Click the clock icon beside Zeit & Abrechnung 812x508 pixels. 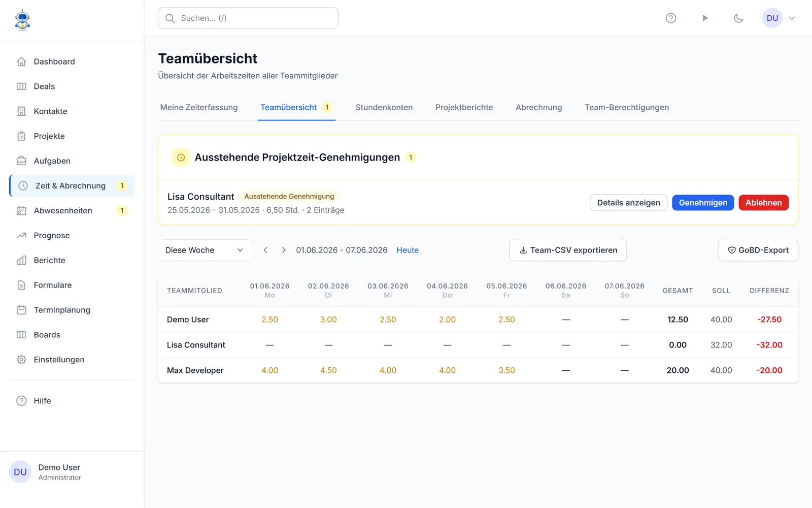coord(23,186)
